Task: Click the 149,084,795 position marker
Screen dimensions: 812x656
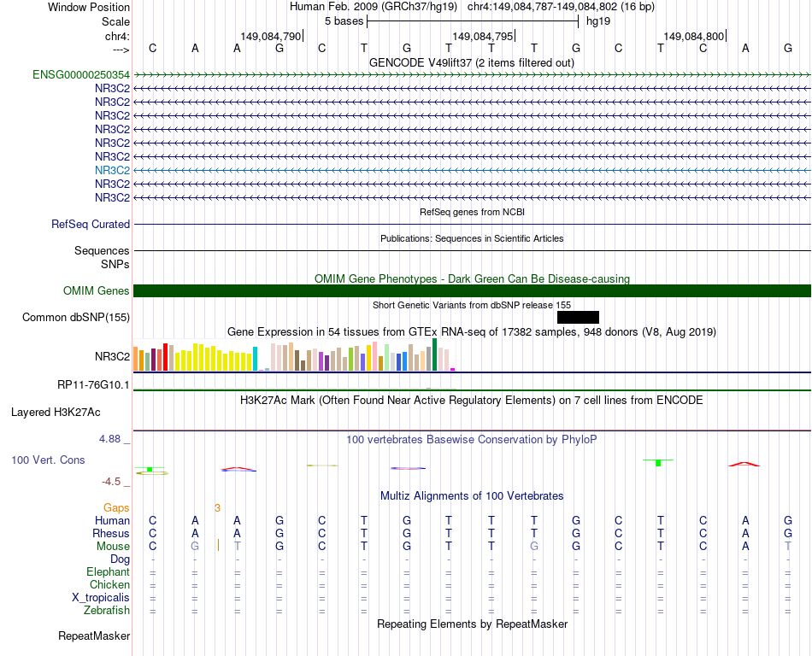Action: pos(483,36)
